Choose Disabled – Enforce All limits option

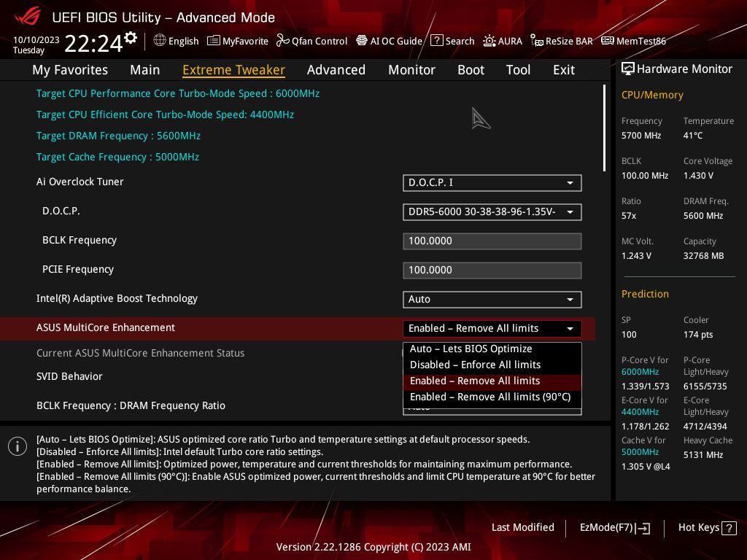click(492, 365)
